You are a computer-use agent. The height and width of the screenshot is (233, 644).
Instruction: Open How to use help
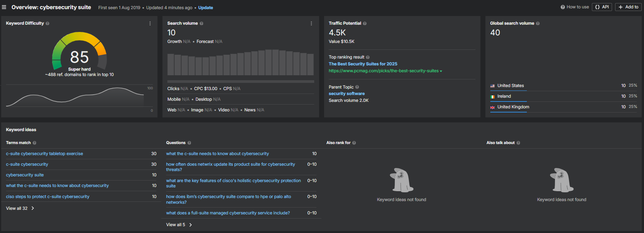point(575,7)
